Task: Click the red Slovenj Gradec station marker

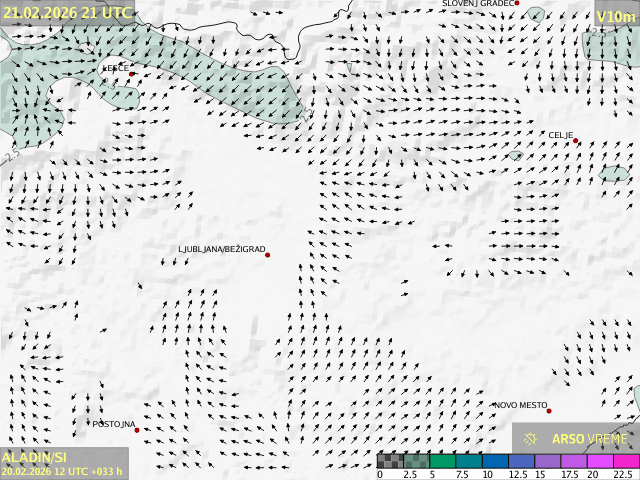Action: coord(517,4)
